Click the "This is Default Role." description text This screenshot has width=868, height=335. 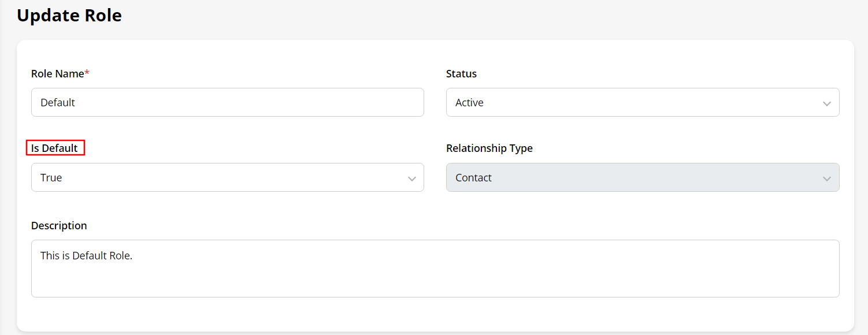coord(86,255)
